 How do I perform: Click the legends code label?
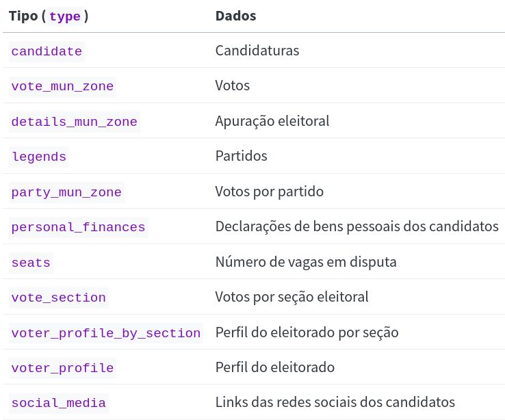(x=39, y=157)
